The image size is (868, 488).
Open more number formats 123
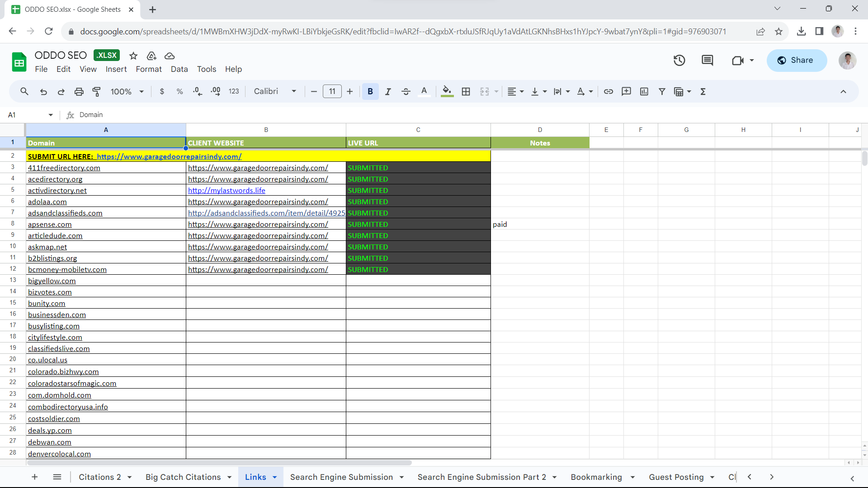click(234, 92)
